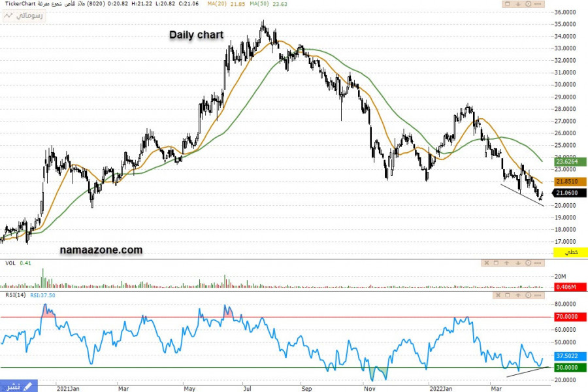
Task: Maximize the main price chart panel
Action: [507, 4]
